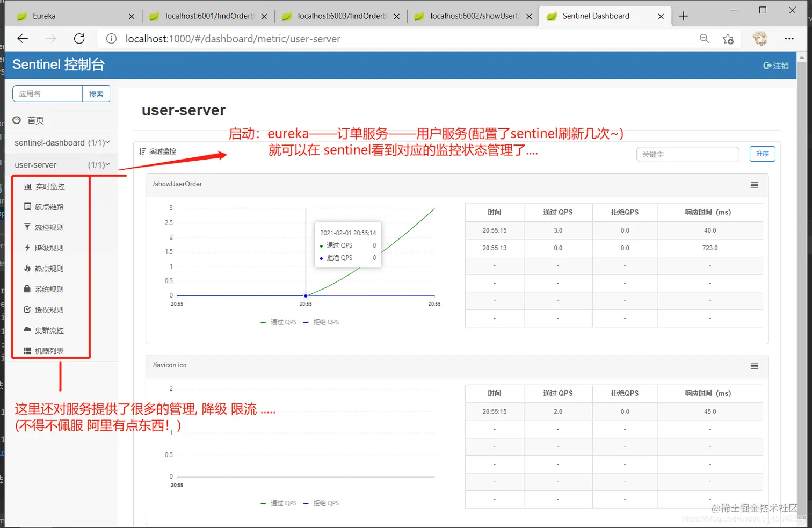Click the /showUserOrder resource heading

pos(177,184)
